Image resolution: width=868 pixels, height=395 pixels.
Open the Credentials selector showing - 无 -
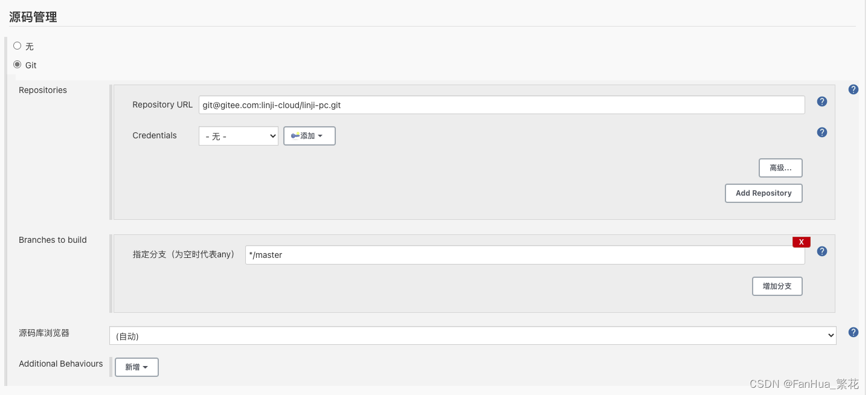tap(238, 136)
